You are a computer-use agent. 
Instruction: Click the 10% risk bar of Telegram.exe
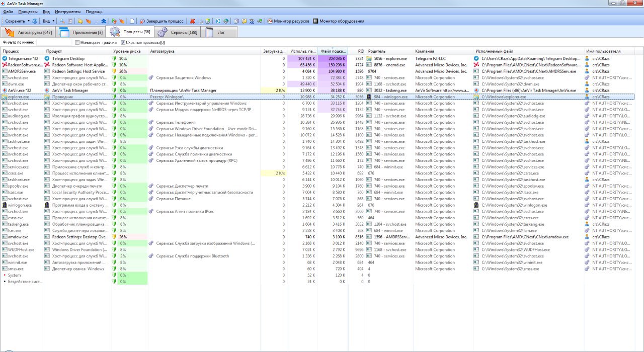tap(133, 58)
